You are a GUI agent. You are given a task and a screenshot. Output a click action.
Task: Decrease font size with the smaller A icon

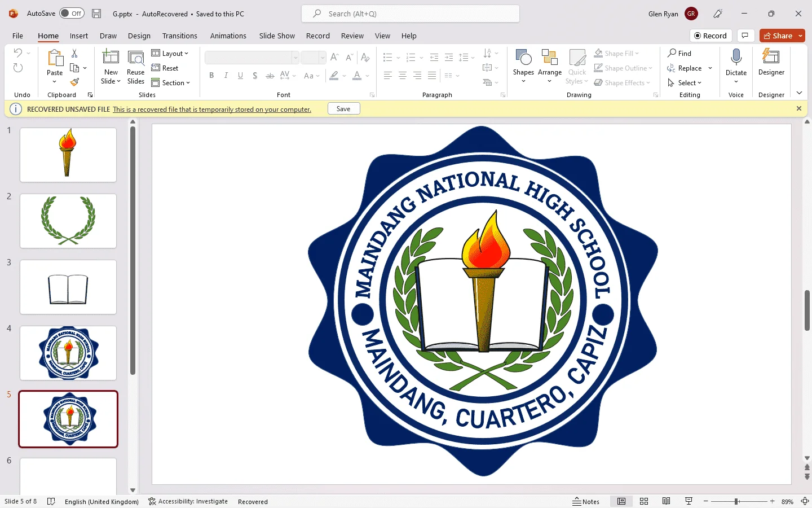[x=349, y=58]
